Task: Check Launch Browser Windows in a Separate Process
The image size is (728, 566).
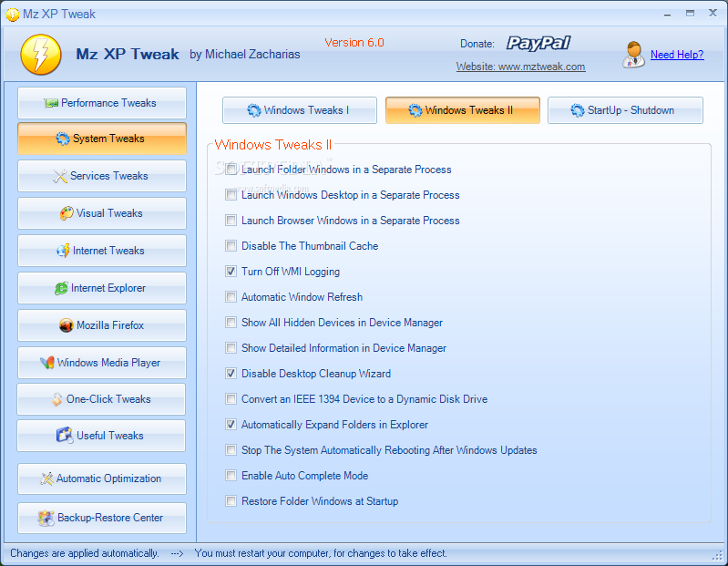Action: click(x=231, y=220)
